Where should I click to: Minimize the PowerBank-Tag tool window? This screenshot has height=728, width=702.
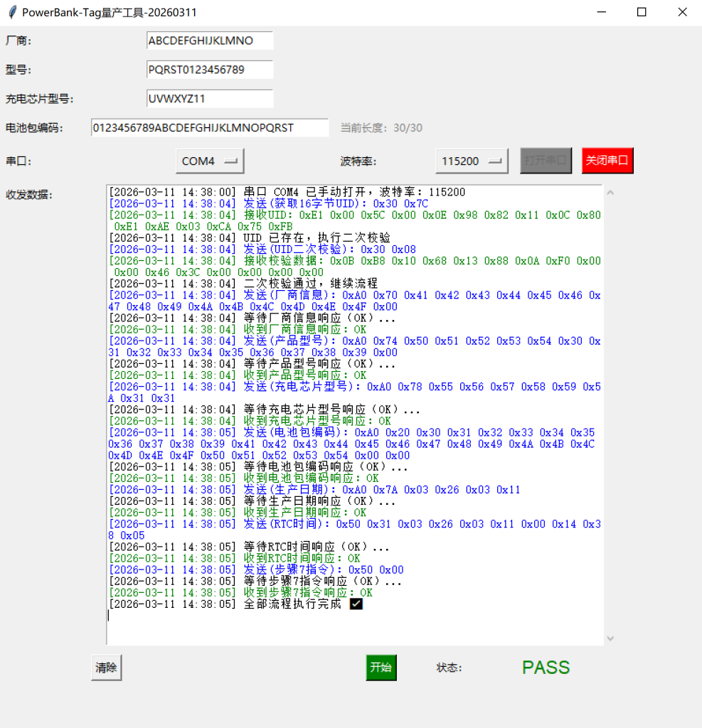pos(601,12)
